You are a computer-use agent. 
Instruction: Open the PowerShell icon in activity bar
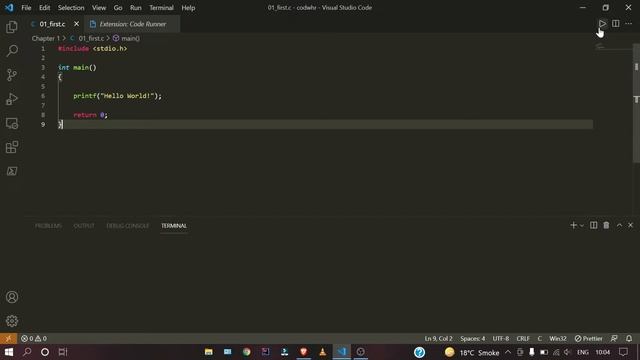pos(12,171)
